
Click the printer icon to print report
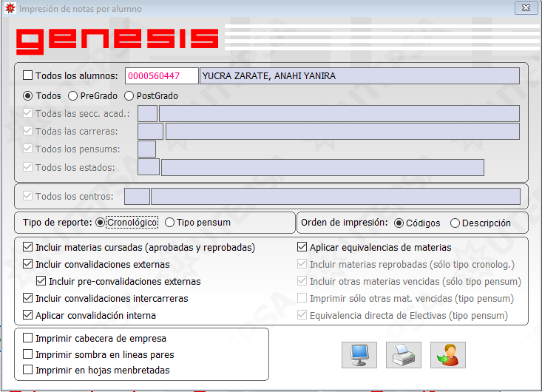click(404, 355)
